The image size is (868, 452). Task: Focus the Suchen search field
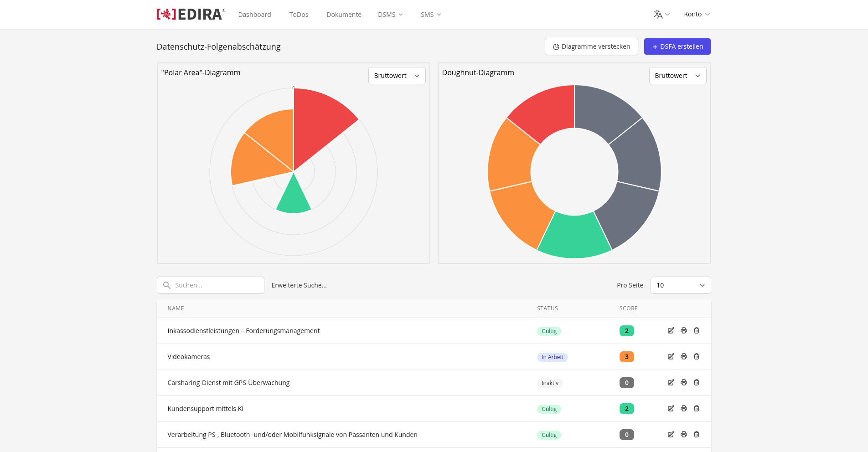pyautogui.click(x=211, y=285)
